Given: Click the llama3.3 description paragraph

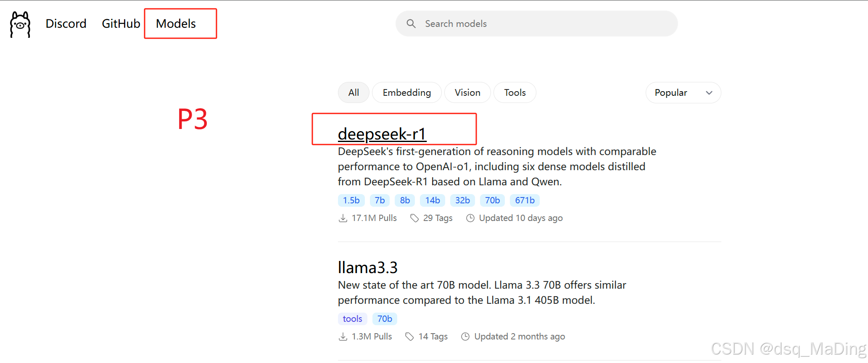Looking at the screenshot, I should tap(482, 293).
